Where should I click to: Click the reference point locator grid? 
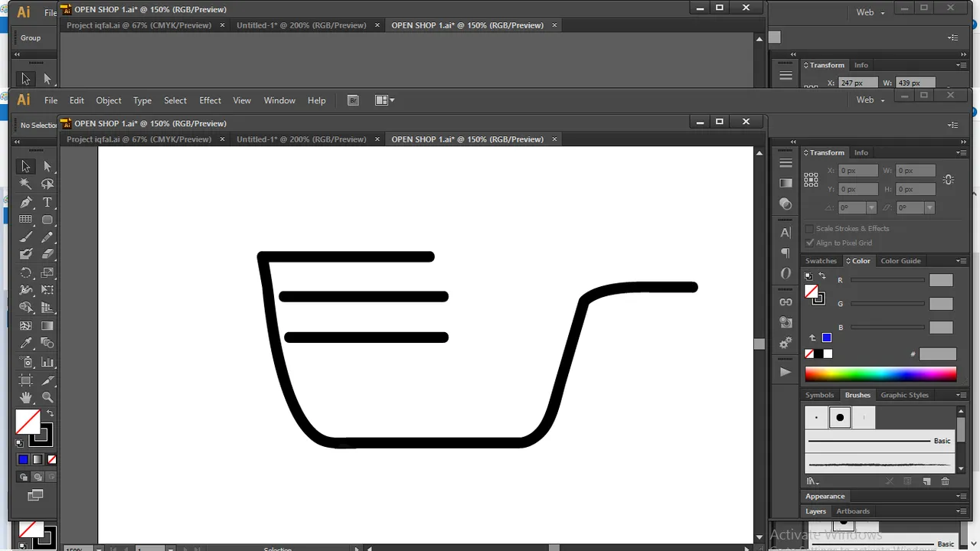(x=811, y=179)
